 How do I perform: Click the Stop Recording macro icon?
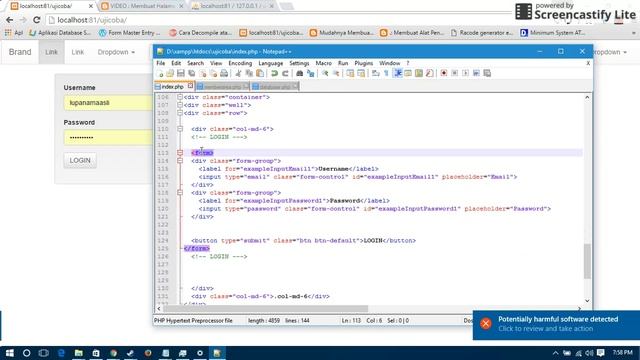click(454, 73)
